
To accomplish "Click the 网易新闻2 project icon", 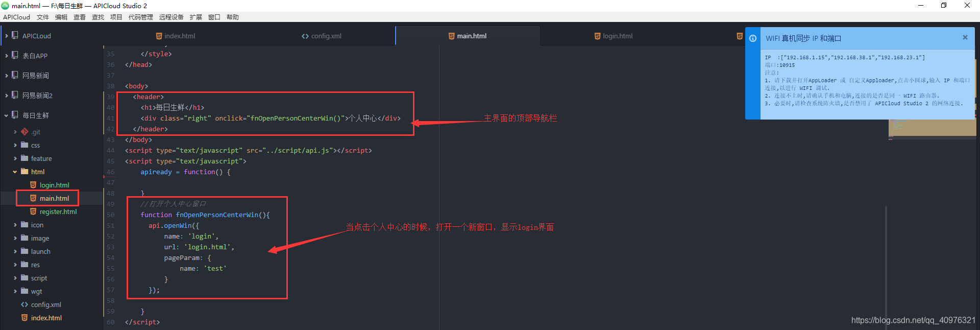I will pos(15,95).
